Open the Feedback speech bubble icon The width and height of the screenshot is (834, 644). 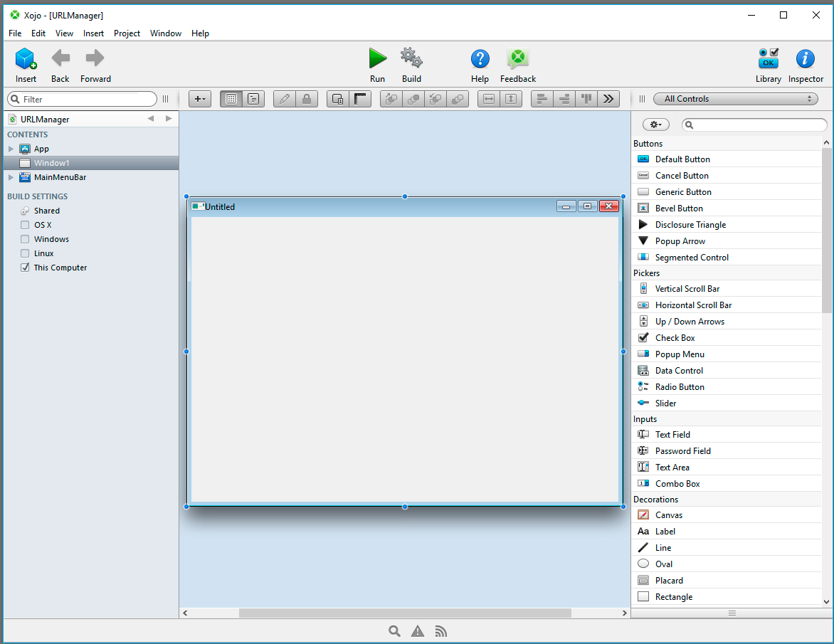(x=517, y=58)
